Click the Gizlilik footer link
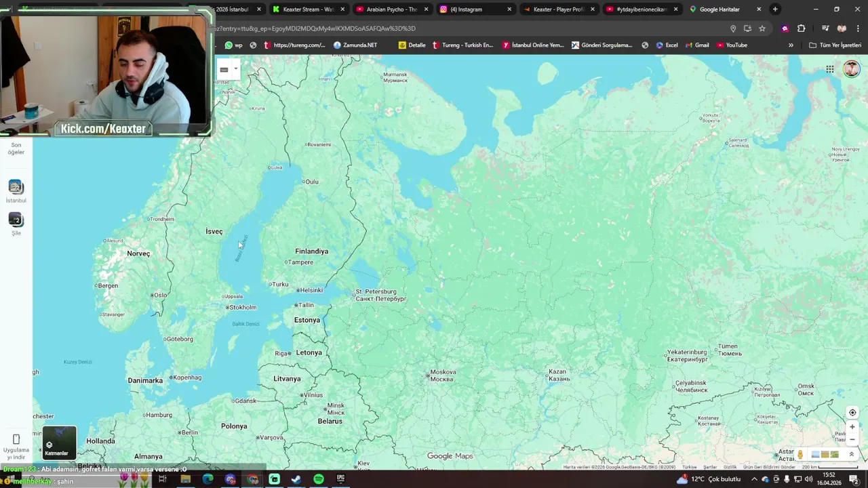The width and height of the screenshot is (868, 488). 730,467
